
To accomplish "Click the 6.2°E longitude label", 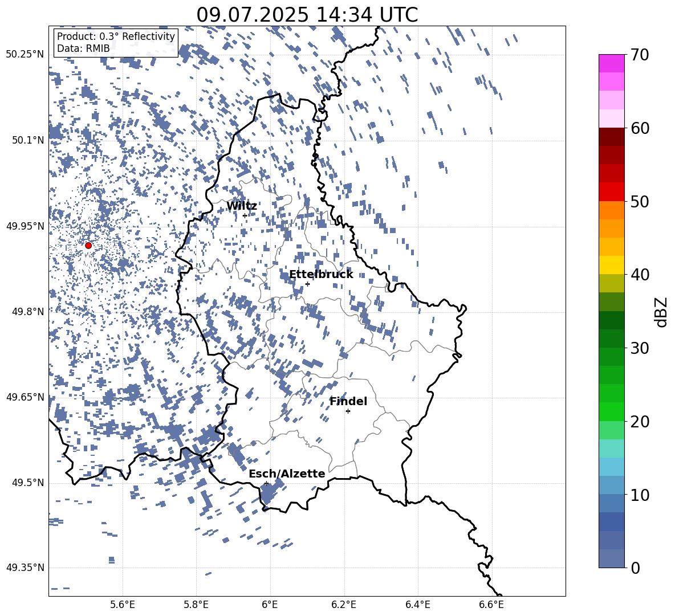I will click(344, 605).
